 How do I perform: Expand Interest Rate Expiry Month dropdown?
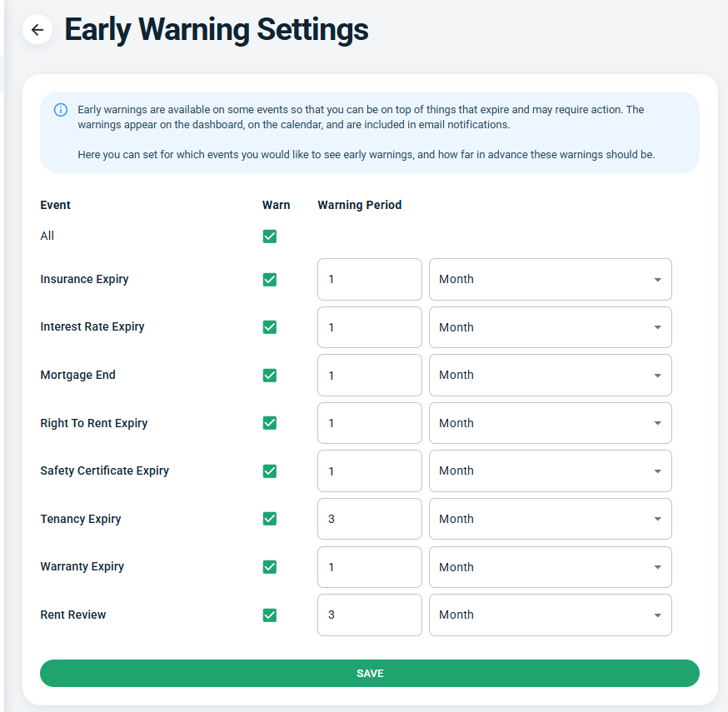click(551, 327)
